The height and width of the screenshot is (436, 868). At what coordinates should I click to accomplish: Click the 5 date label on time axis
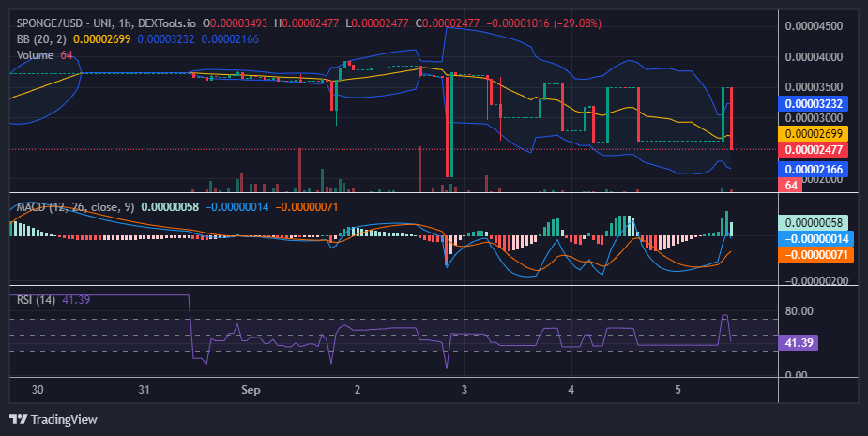pos(678,389)
